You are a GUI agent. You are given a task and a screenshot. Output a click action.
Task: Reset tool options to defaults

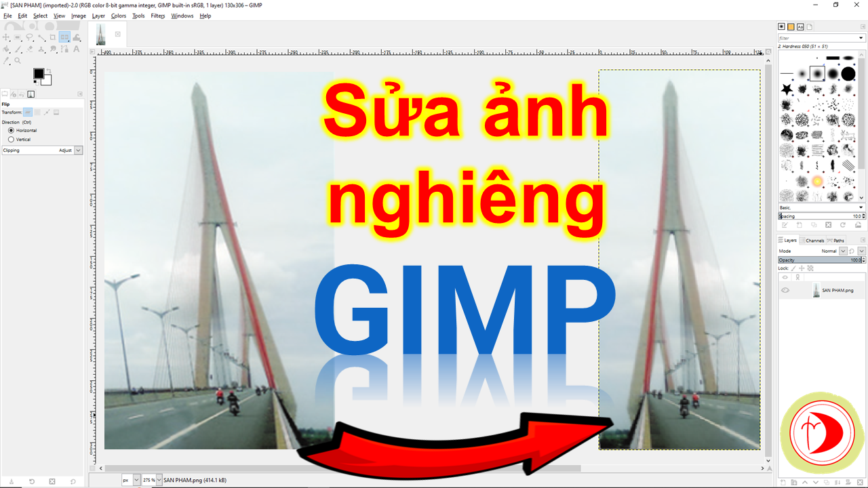[73, 481]
